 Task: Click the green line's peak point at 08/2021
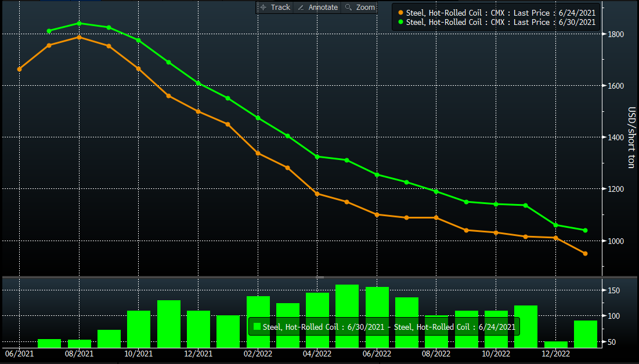[x=79, y=23]
